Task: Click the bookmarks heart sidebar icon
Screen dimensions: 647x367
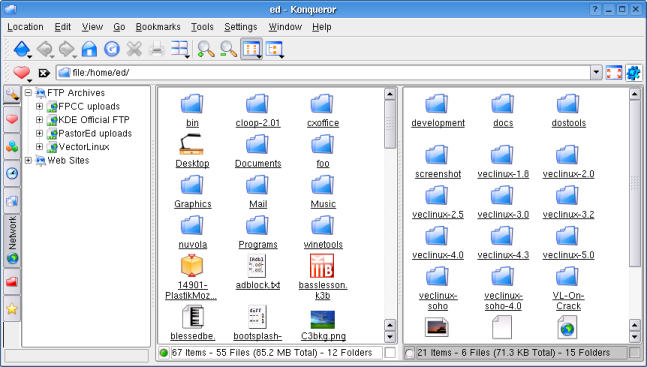Action: coord(12,120)
